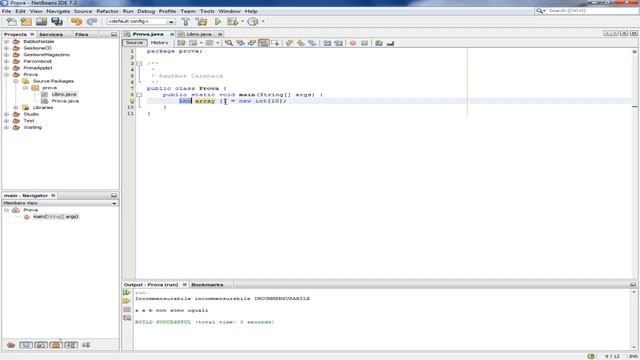Expand the BabboNatale project node
This screenshot has width=640, height=360.
[x=7, y=42]
